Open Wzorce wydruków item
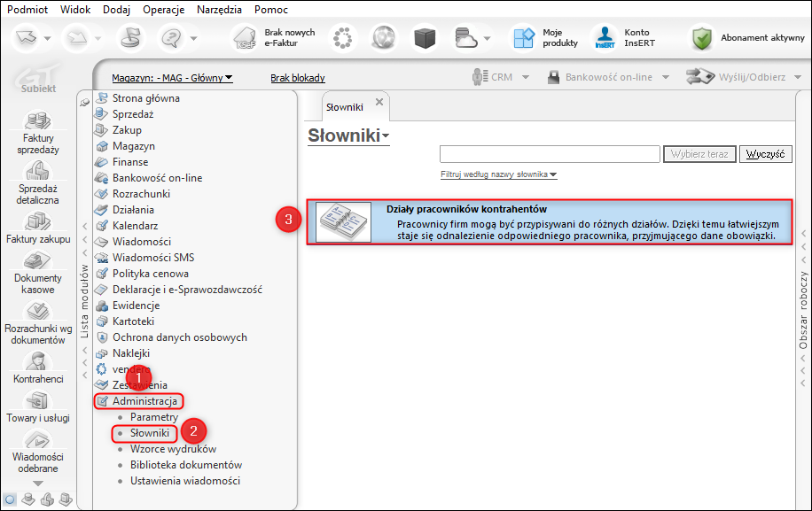The width and height of the screenshot is (812, 511). tap(173, 450)
